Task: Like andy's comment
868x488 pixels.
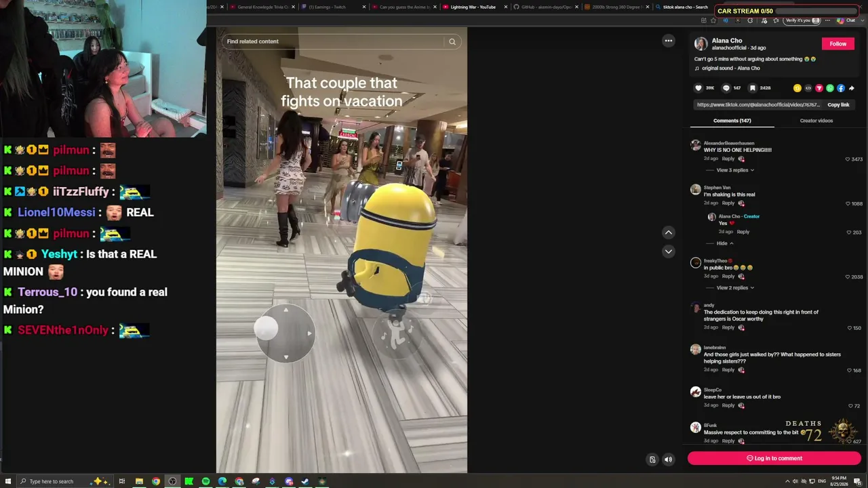Action: (x=850, y=328)
